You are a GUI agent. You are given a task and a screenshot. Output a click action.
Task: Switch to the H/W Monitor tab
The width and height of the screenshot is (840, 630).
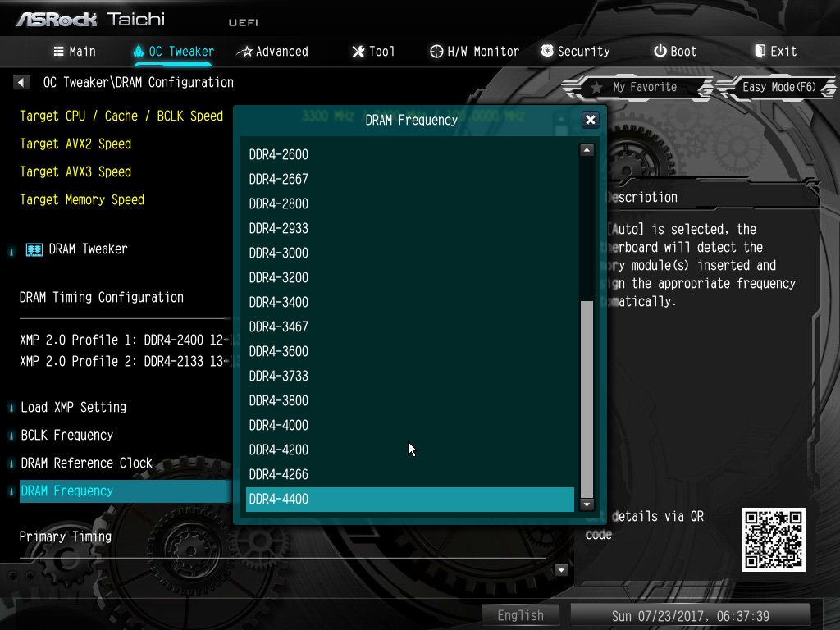tap(475, 52)
